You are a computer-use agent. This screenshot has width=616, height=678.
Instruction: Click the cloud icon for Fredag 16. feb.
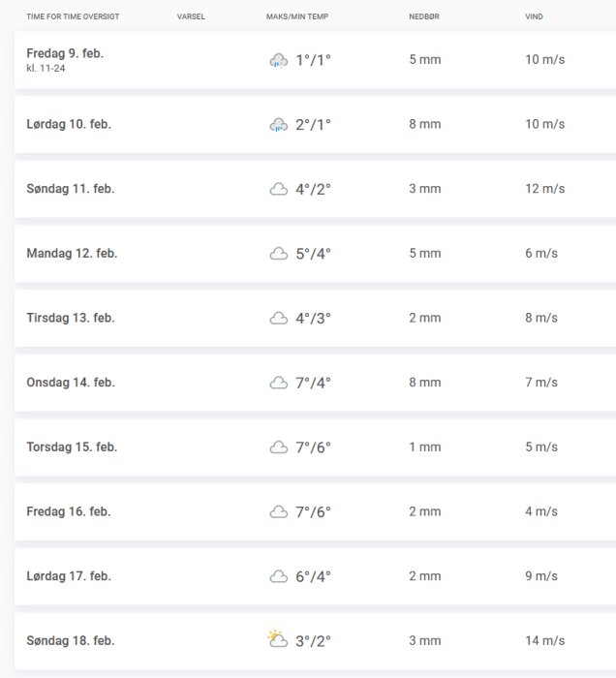point(278,512)
